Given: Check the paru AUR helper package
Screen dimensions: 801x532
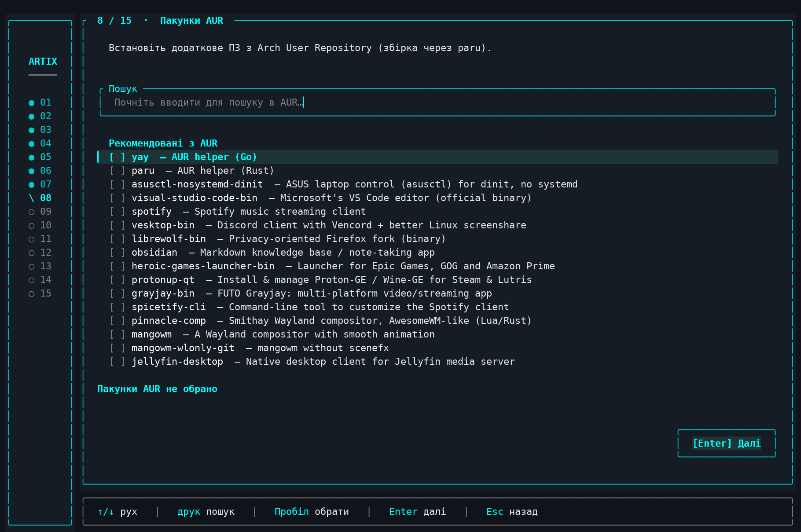Looking at the screenshot, I should tap(117, 171).
